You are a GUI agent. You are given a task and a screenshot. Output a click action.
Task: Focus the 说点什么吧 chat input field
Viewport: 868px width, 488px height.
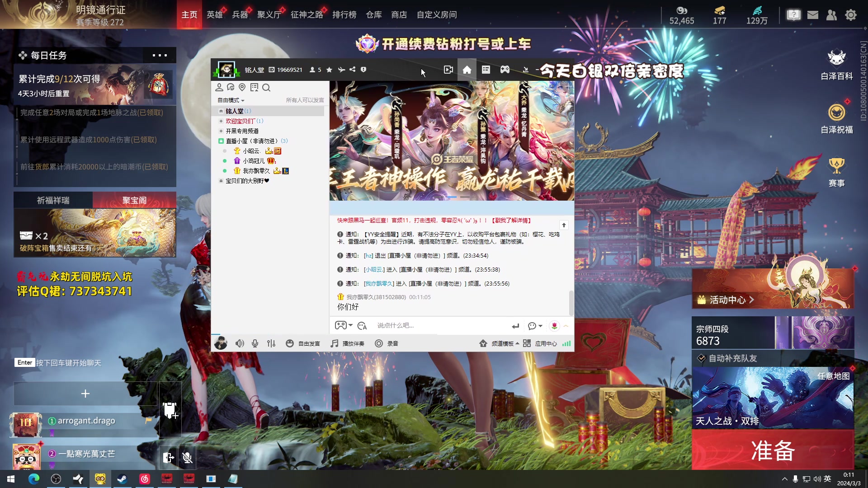pyautogui.click(x=441, y=325)
